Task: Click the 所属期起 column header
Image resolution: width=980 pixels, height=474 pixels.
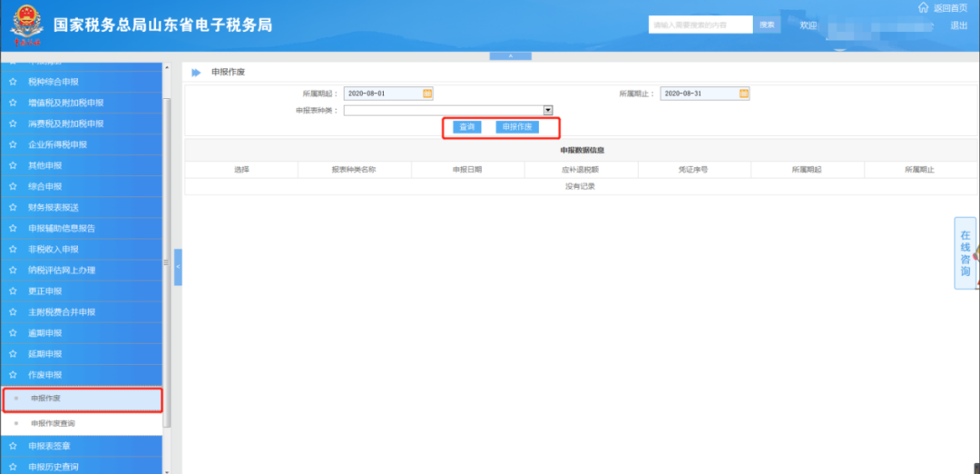Action: click(x=807, y=170)
